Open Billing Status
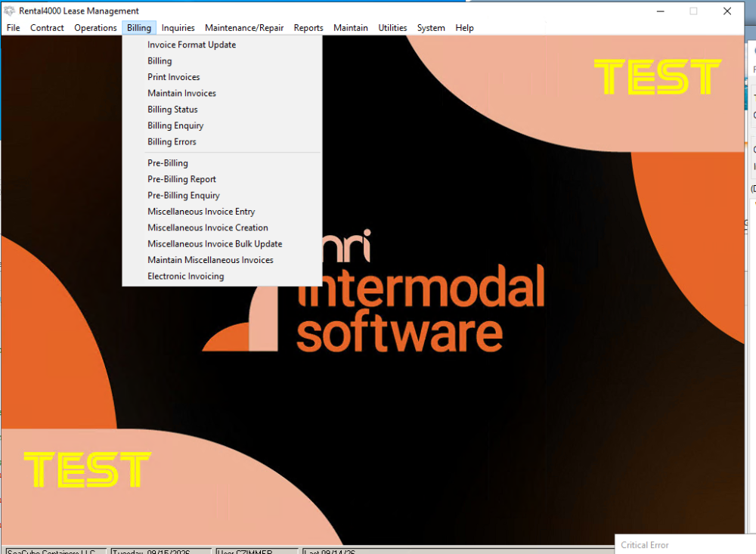 point(222,110)
